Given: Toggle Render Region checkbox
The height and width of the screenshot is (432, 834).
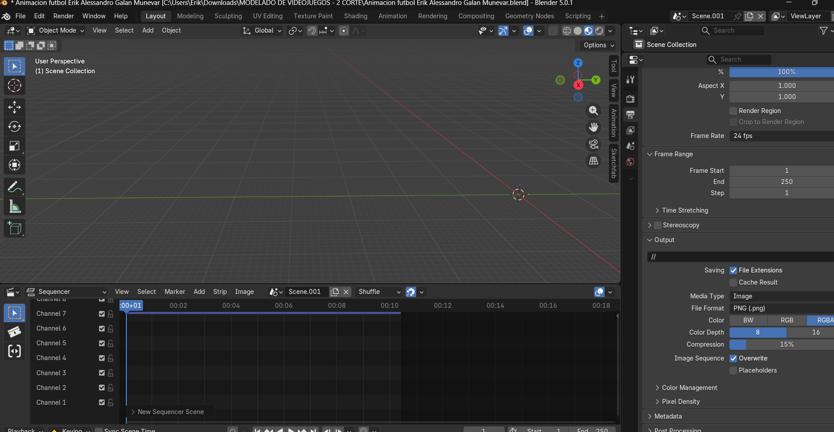Looking at the screenshot, I should tap(733, 111).
